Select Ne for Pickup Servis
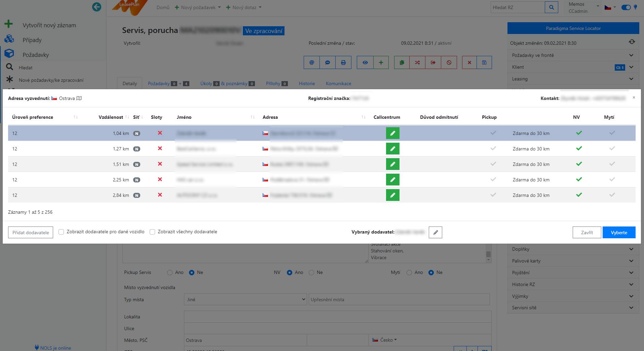The width and height of the screenshot is (644, 351). click(192, 273)
